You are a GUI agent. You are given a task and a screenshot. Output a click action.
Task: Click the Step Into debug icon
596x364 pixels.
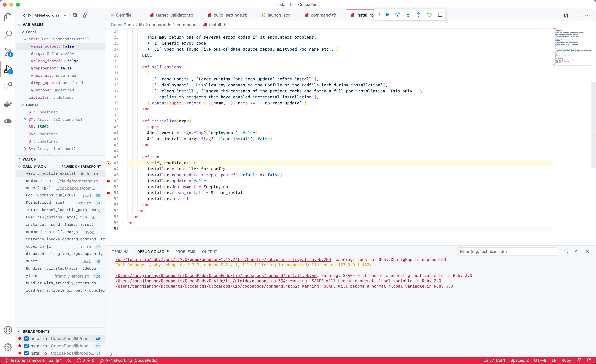[408, 15]
